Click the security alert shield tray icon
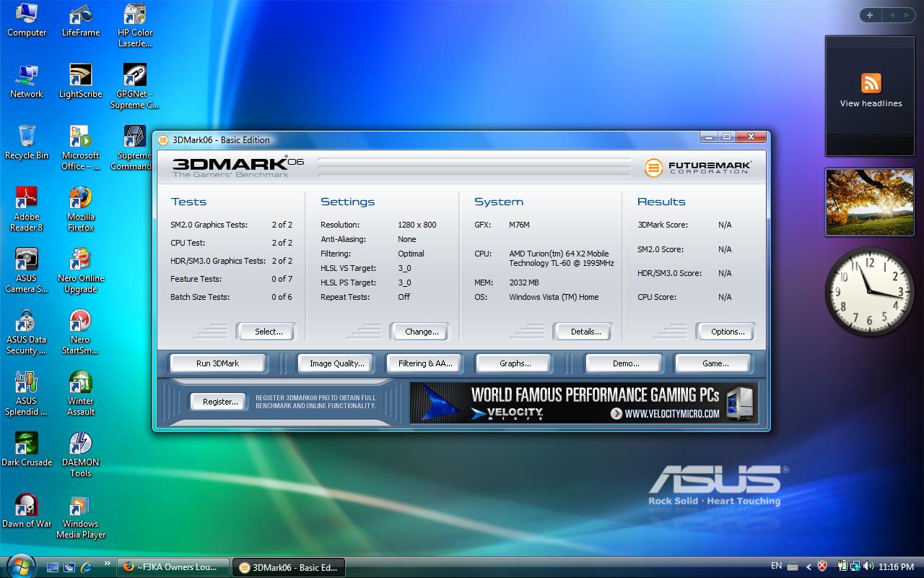The width and height of the screenshot is (924, 578). (821, 566)
